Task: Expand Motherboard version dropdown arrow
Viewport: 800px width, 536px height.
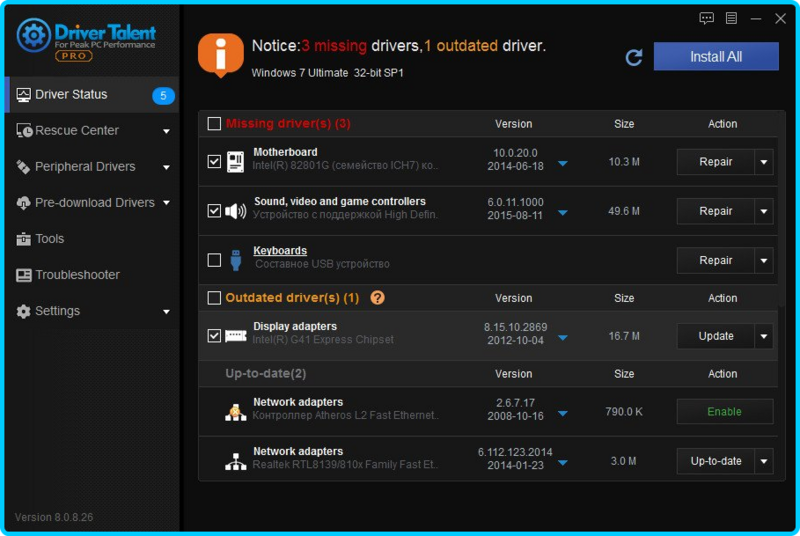Action: point(563,164)
